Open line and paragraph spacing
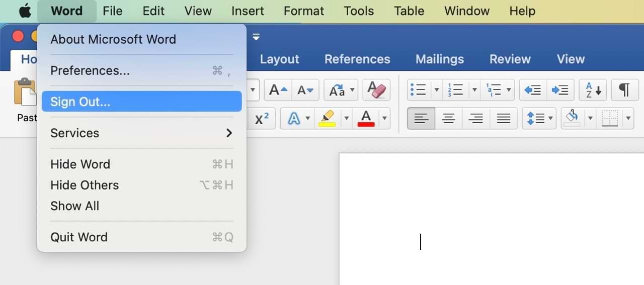The image size is (644, 285). coord(539,119)
